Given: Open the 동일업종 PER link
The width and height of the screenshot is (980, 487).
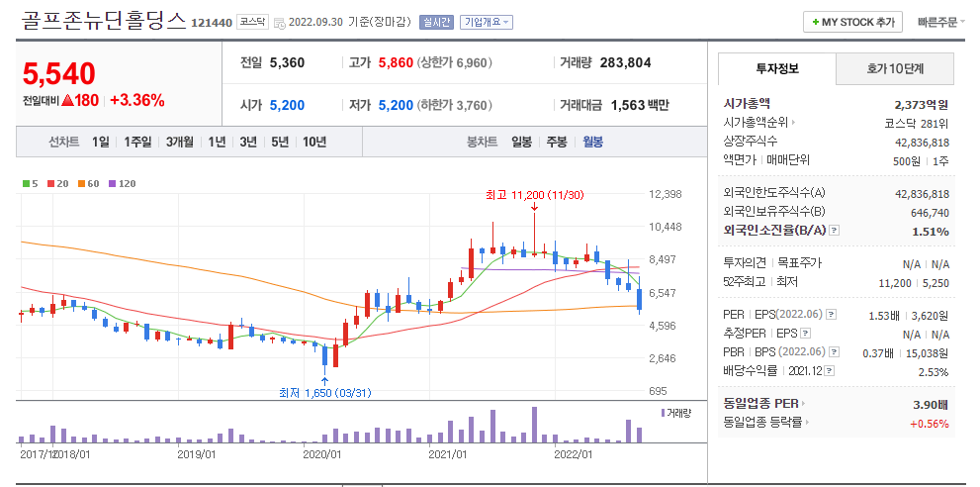Looking at the screenshot, I should coord(760,404).
